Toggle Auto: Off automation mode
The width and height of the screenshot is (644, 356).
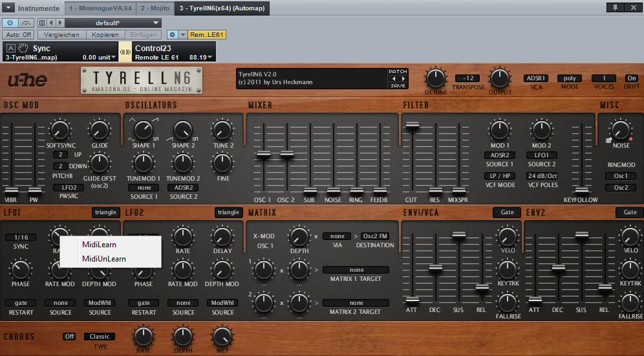19,35
